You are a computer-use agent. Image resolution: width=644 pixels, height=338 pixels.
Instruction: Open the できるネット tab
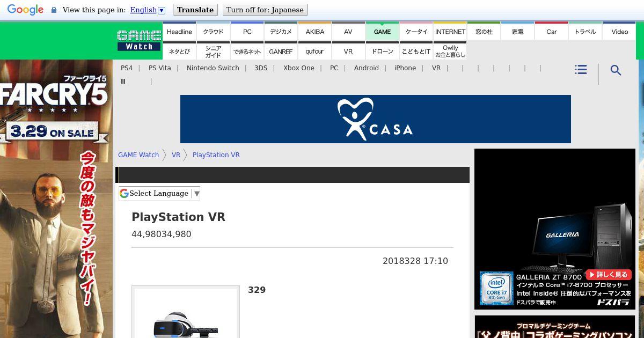tap(247, 51)
